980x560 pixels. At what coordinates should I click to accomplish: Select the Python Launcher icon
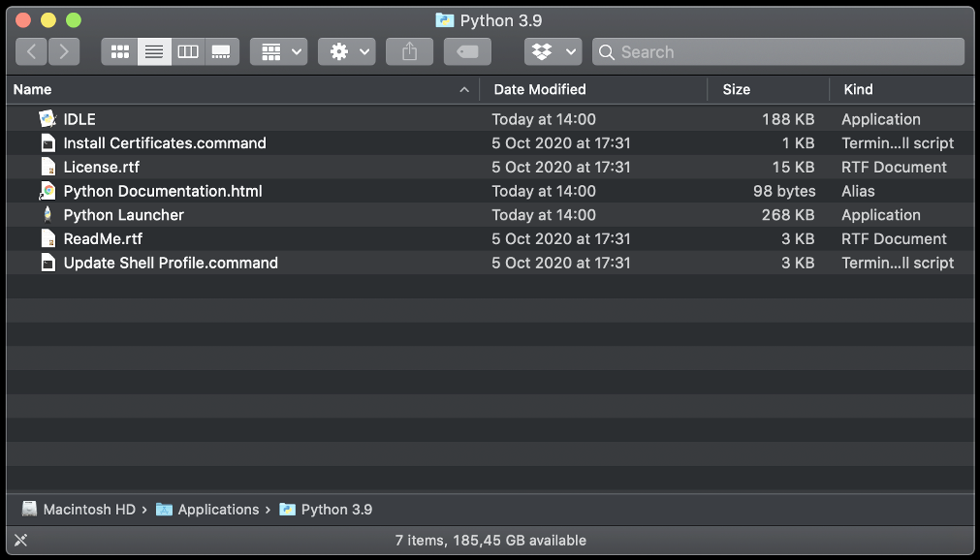click(47, 215)
